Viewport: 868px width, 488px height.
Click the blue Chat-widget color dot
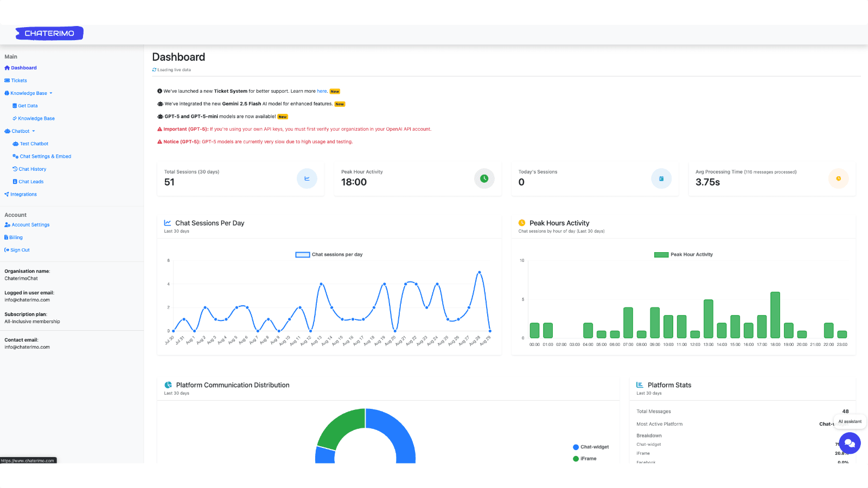(x=575, y=447)
